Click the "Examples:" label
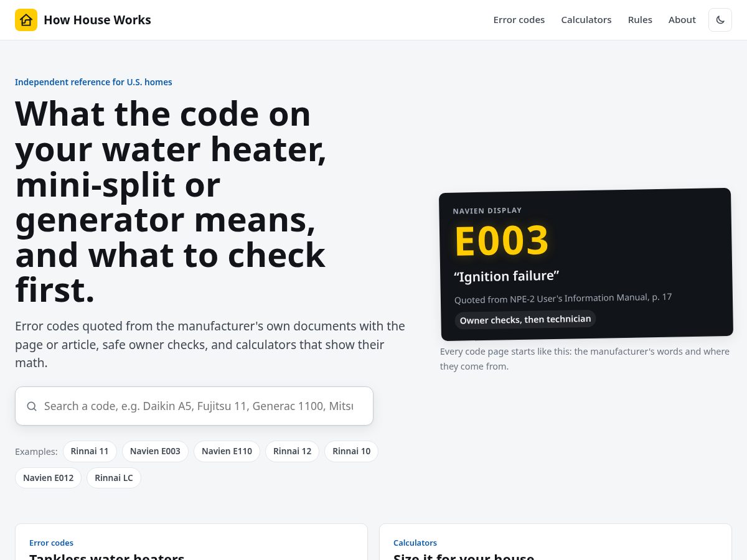747x560 pixels. (36, 452)
